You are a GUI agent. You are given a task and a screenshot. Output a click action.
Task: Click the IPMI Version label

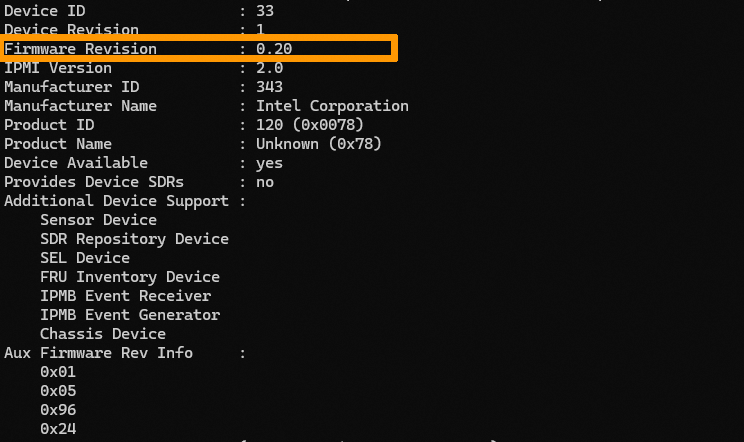pos(58,68)
